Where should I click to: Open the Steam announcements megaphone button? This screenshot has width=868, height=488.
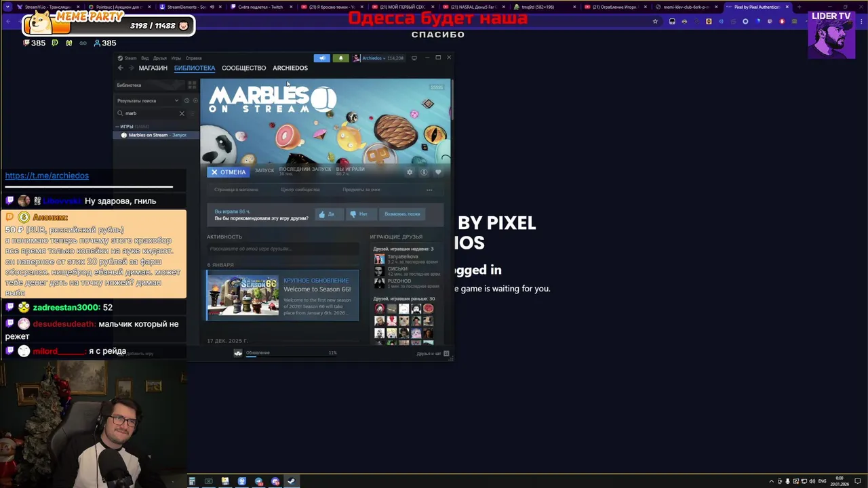point(322,58)
